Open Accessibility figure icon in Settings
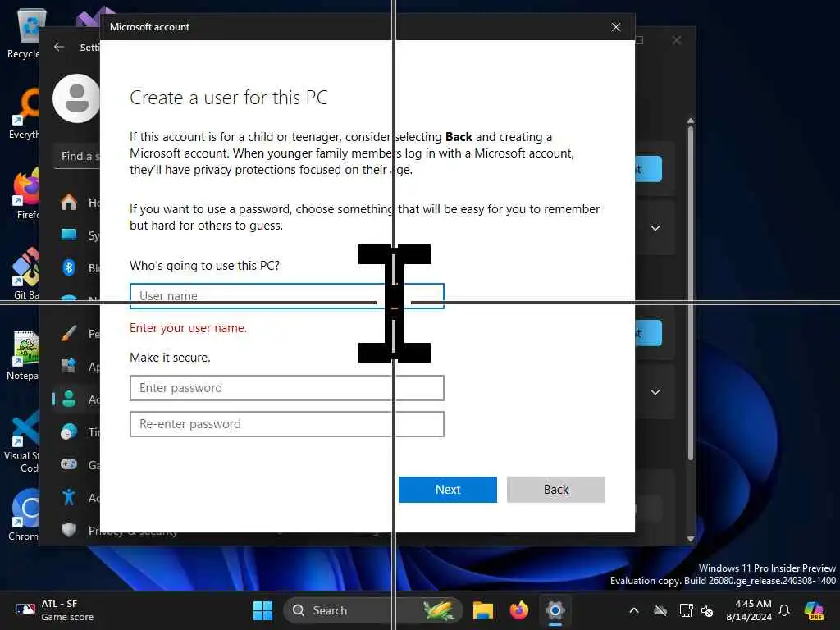This screenshot has width=840, height=630. tap(69, 498)
